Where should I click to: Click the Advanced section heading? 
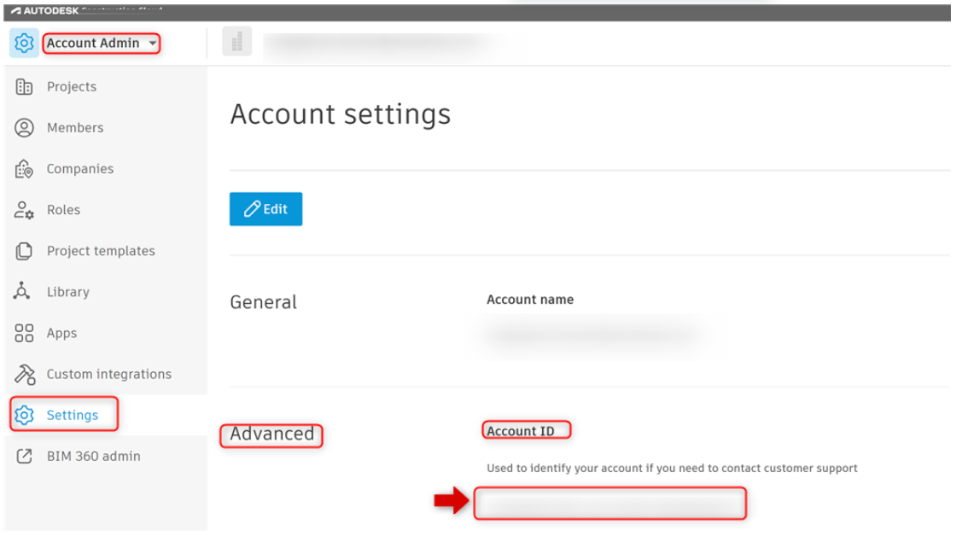(271, 434)
